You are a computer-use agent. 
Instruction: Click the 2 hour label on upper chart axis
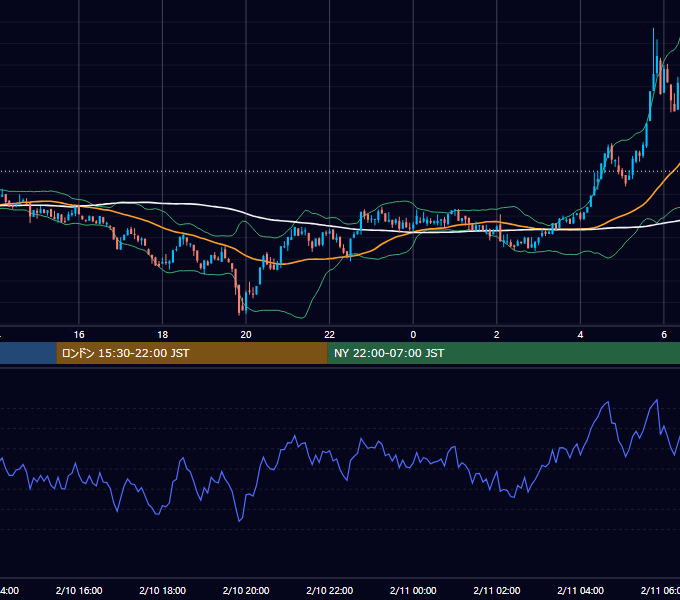497,335
